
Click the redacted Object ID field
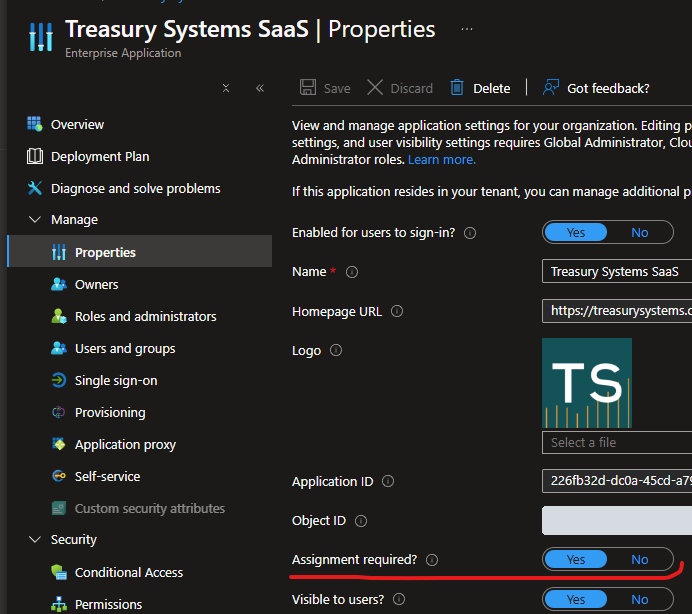tap(617, 520)
